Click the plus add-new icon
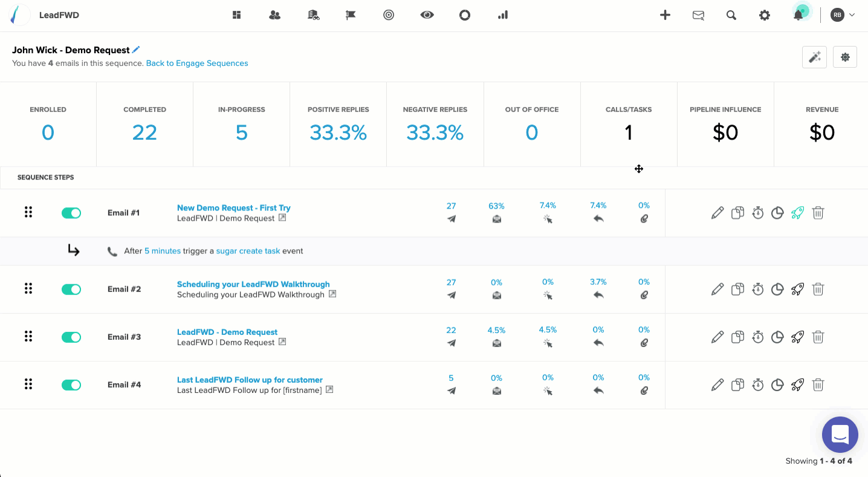Viewport: 868px width, 477px height. tap(665, 15)
